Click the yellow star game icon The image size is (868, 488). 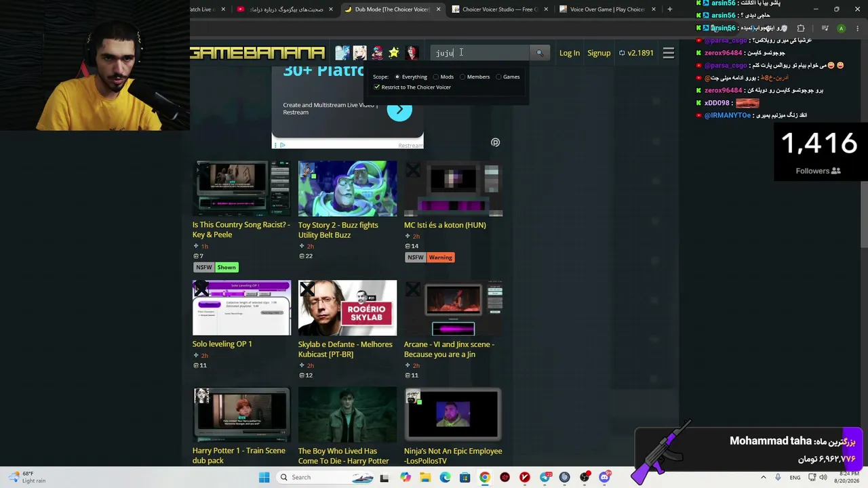(x=394, y=53)
